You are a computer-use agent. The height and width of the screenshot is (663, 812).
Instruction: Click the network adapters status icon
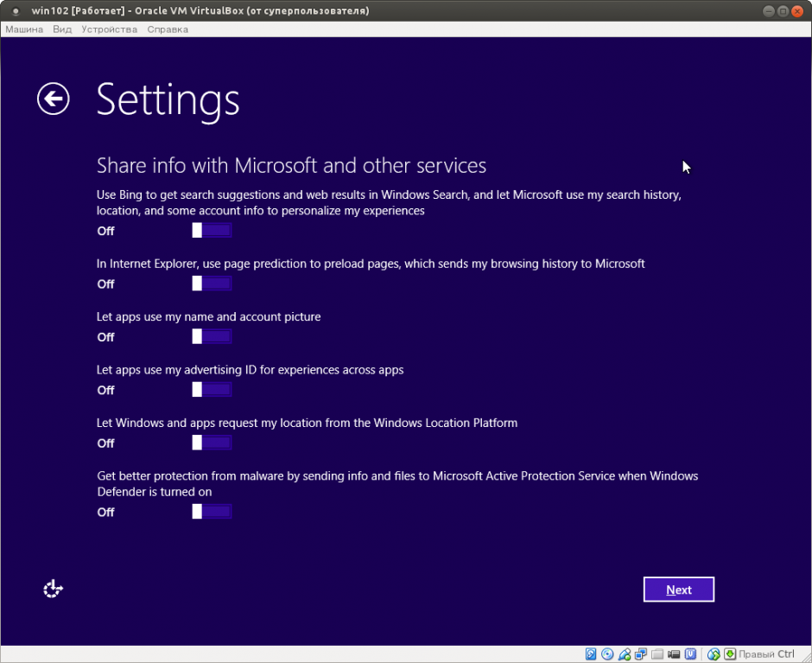click(641, 654)
